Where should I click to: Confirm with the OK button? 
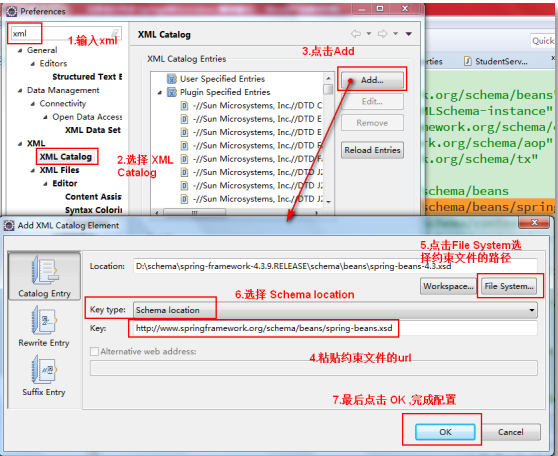point(445,432)
